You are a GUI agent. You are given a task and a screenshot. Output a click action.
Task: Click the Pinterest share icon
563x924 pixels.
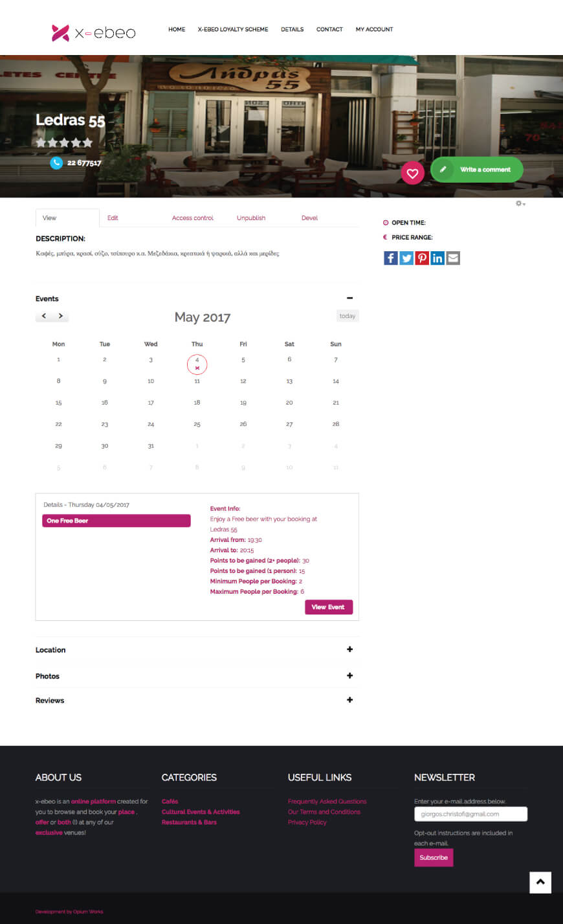[422, 258]
